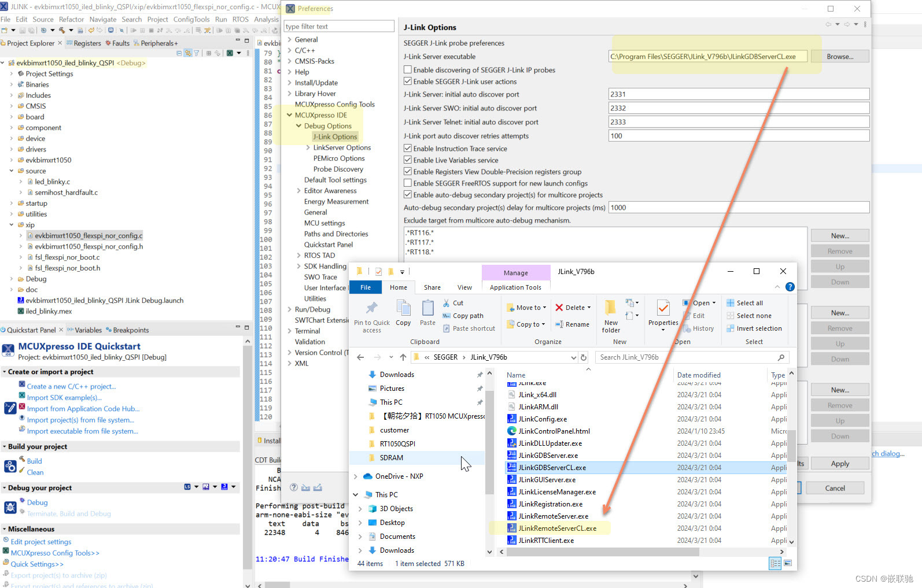Switch to the Share ribbon tab
Viewport: 922px width, 588px height.
click(432, 287)
